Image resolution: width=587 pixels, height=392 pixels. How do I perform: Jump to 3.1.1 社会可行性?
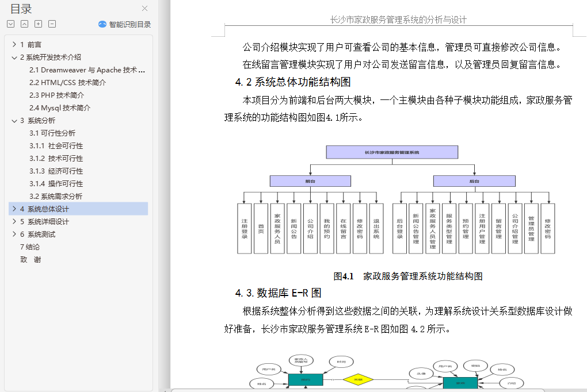(56, 146)
